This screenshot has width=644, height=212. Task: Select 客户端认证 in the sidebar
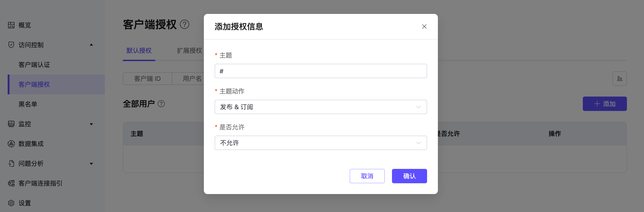[x=34, y=65]
